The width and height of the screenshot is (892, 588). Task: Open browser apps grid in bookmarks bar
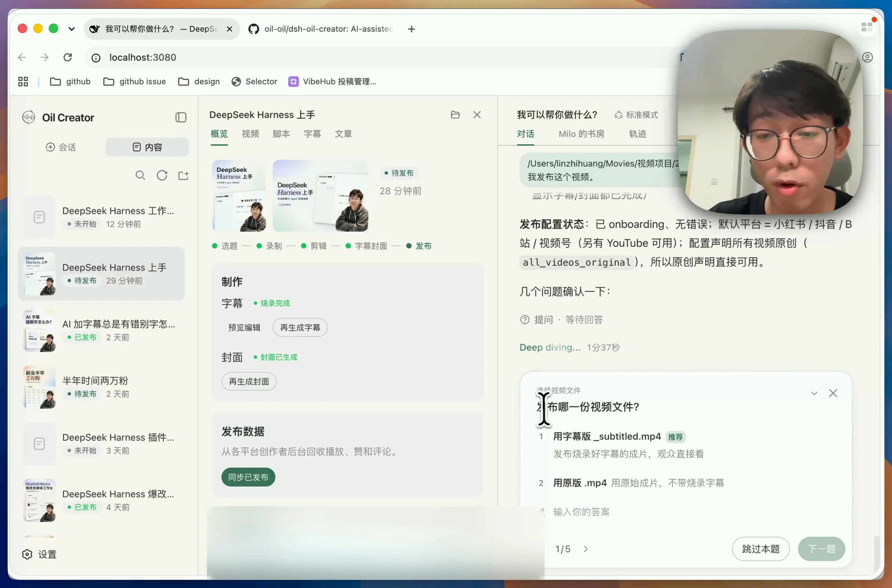pyautogui.click(x=23, y=81)
